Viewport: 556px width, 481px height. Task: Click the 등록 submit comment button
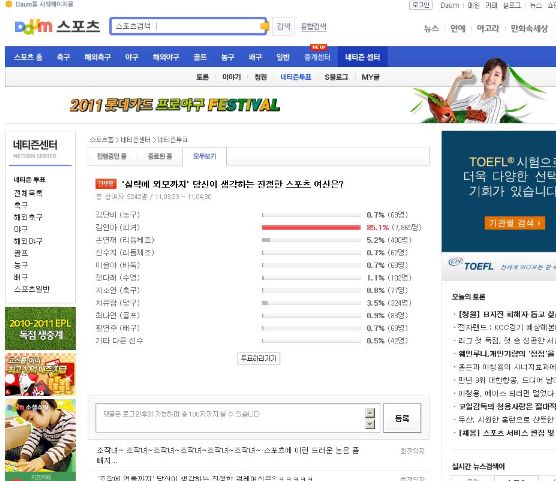point(402,418)
